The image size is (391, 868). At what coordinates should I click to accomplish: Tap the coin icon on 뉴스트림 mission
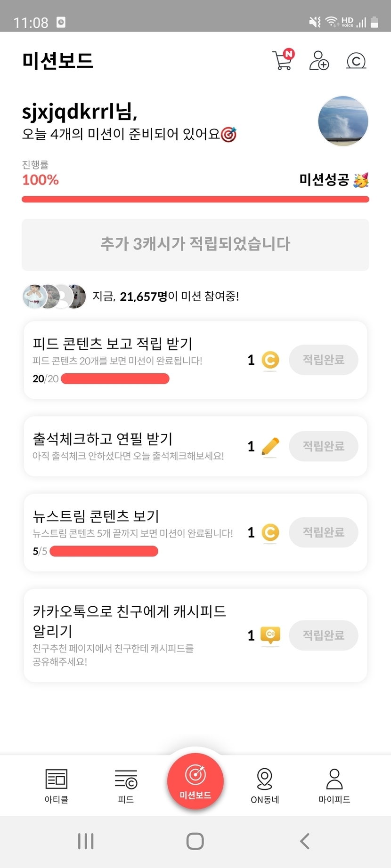click(270, 532)
